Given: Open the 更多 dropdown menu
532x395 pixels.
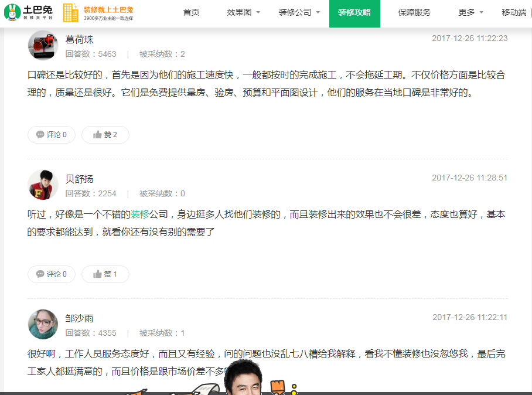Looking at the screenshot, I should (466, 12).
